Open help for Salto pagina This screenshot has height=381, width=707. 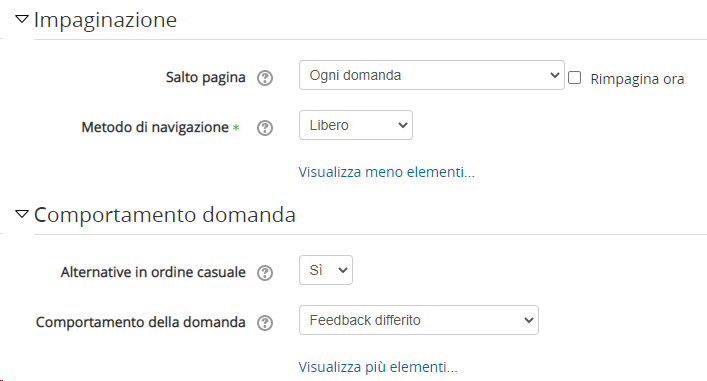pos(265,78)
